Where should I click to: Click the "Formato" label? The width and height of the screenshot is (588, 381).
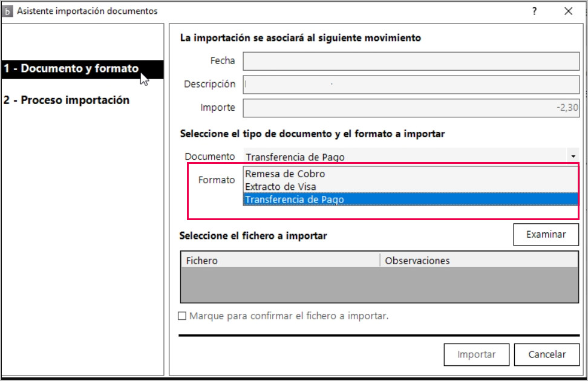coord(217,180)
